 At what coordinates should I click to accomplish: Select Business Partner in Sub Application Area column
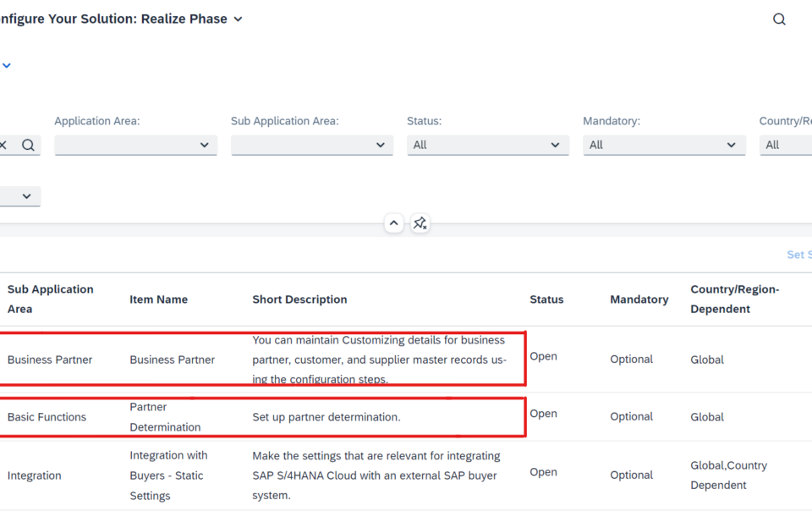(50, 360)
